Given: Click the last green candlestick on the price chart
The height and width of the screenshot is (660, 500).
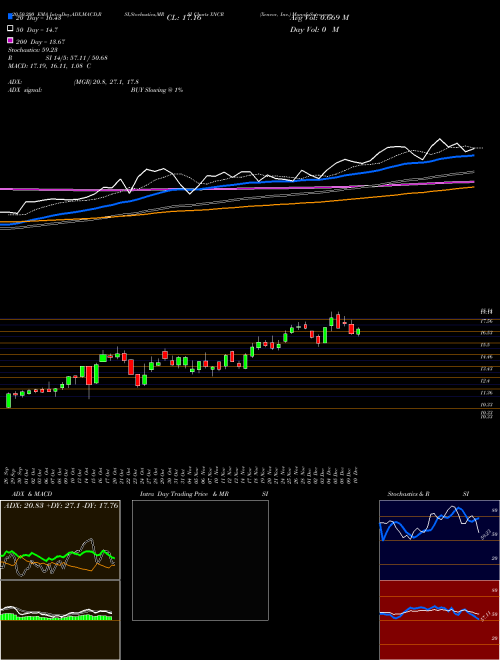Looking at the screenshot, I should [358, 332].
